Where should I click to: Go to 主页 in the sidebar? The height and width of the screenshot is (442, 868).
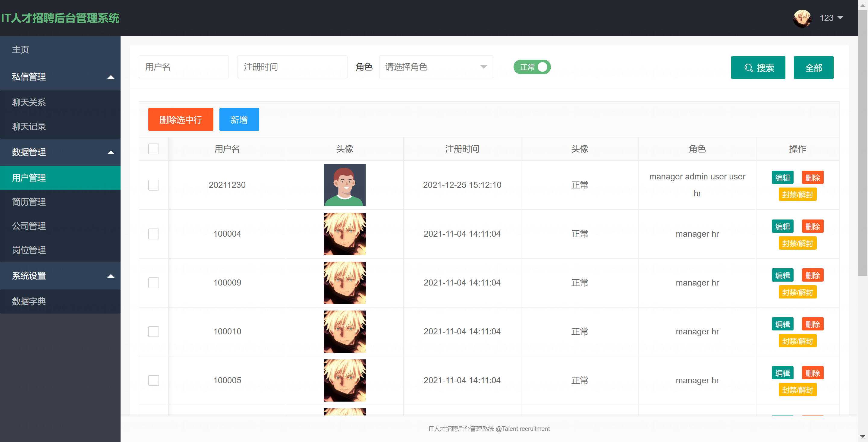coord(60,50)
